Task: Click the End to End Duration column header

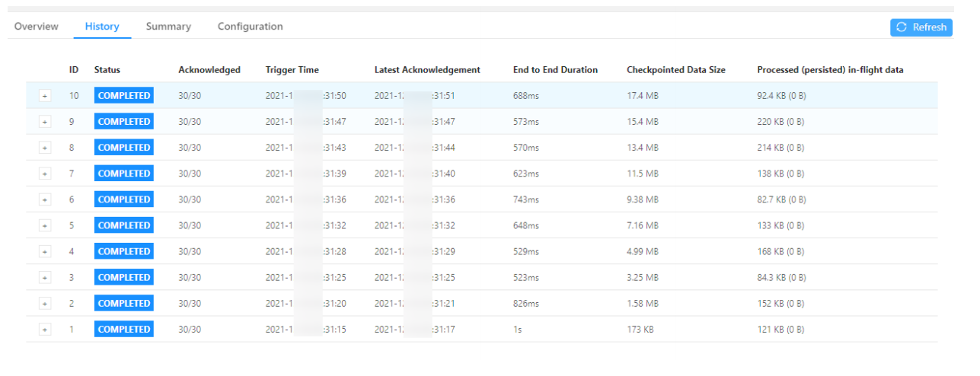Action: [555, 70]
